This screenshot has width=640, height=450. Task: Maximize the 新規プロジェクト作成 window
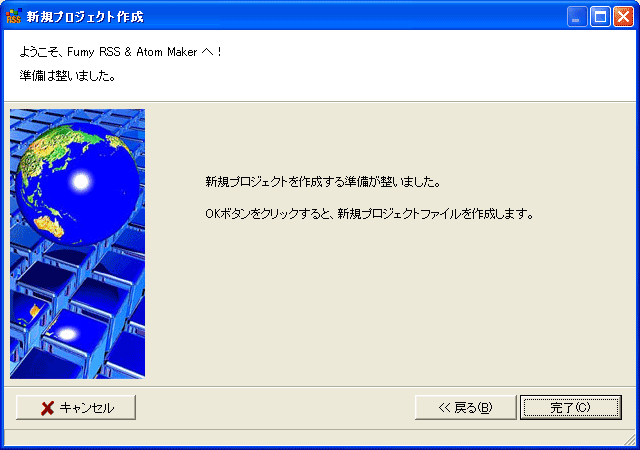click(600, 17)
